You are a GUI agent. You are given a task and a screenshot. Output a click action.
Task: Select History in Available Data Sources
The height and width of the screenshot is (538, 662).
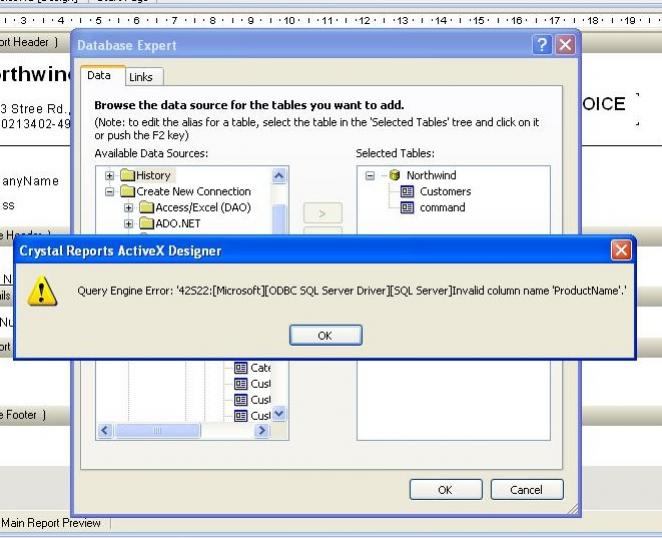153,175
